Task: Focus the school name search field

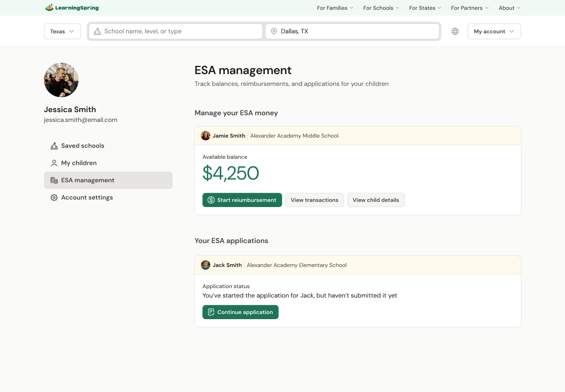Action: pyautogui.click(x=180, y=31)
